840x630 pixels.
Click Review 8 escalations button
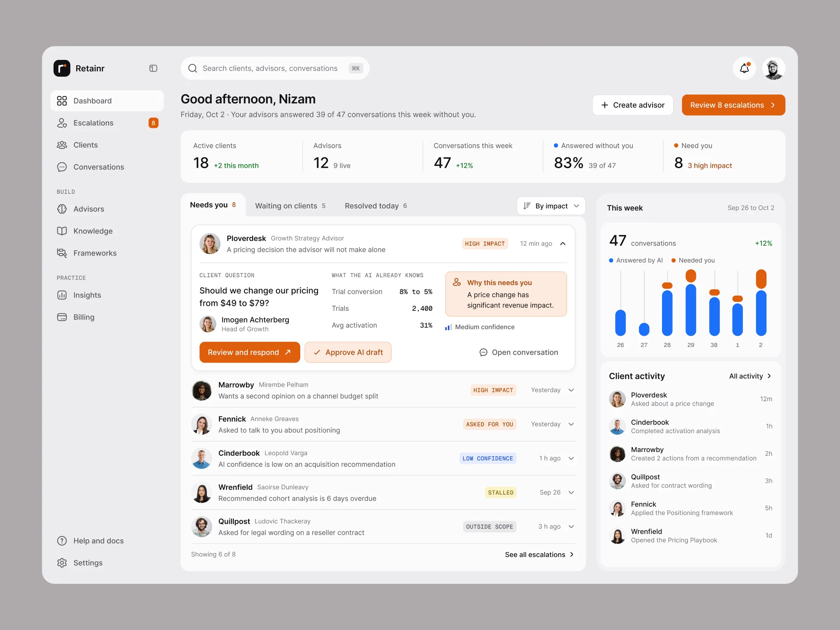733,105
